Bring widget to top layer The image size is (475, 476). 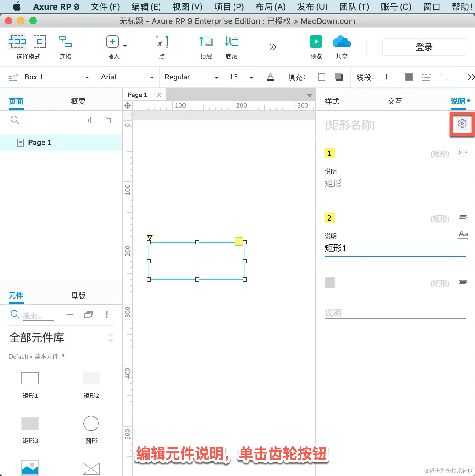pos(206,41)
